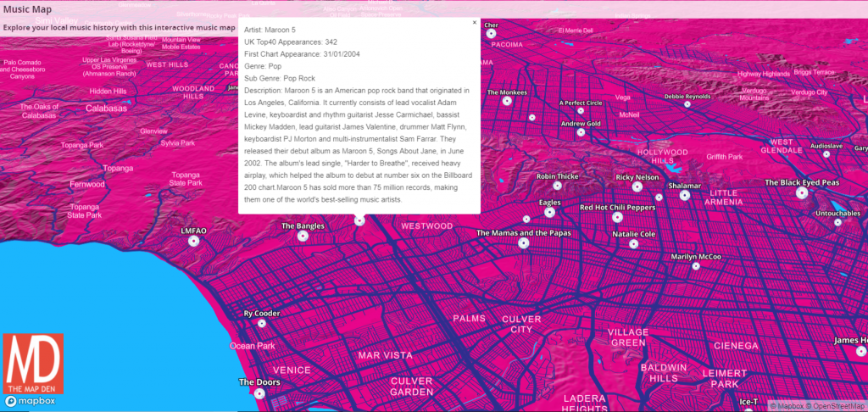The width and height of the screenshot is (868, 412).
Task: Click the Robin Thicke marker
Action: [x=558, y=186]
